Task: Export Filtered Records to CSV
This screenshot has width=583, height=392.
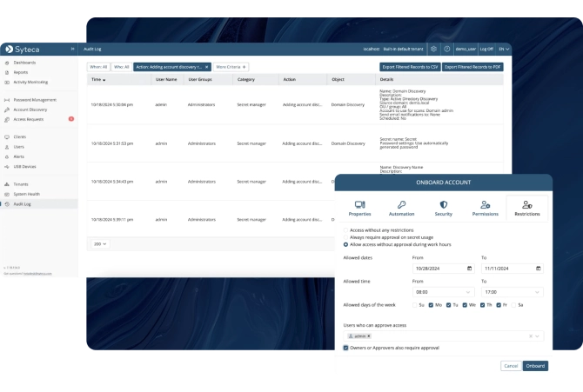Action: click(x=410, y=67)
